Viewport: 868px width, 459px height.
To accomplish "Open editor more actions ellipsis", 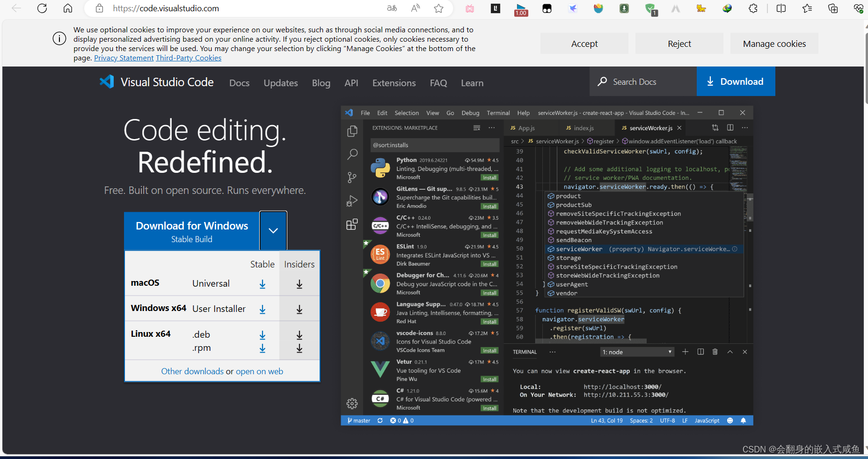I will (745, 127).
